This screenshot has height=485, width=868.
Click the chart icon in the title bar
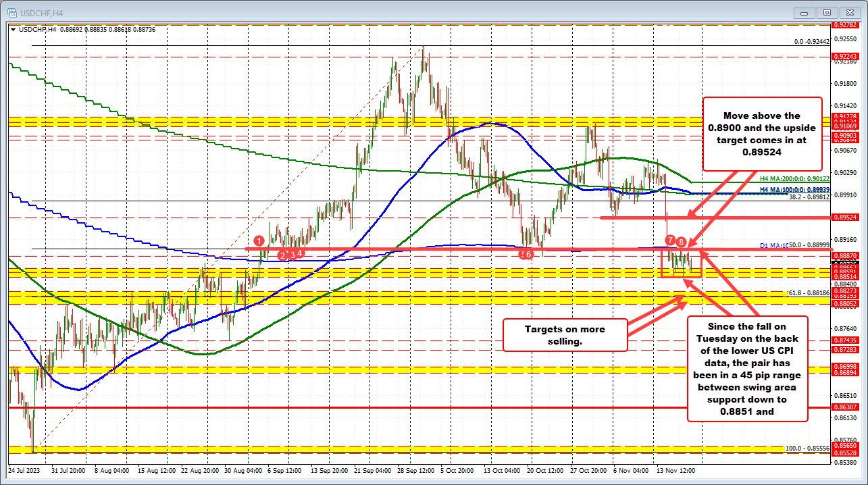[x=14, y=11]
